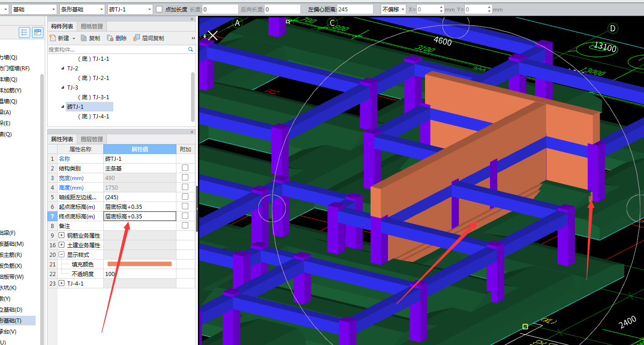
Task: Toggle the 点加长度 checkbox
Action: click(x=159, y=9)
